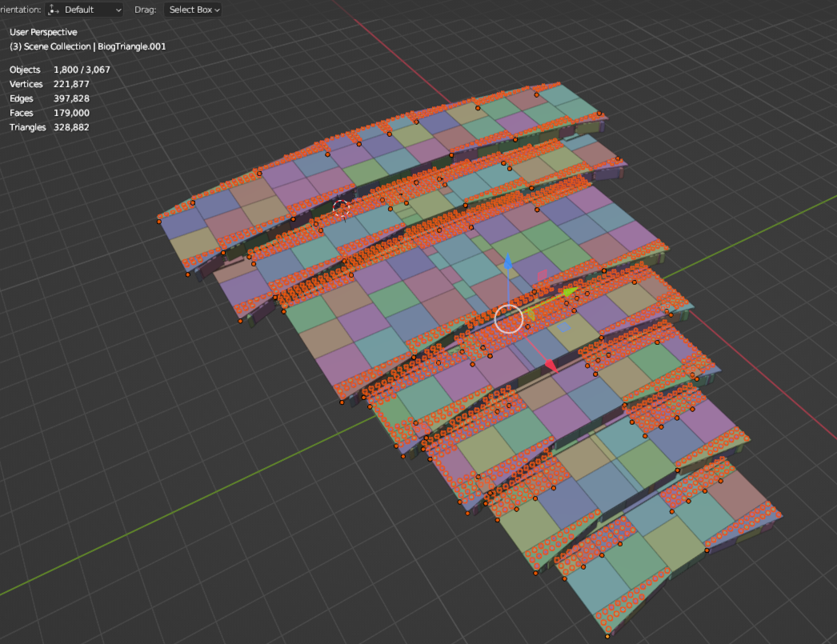Screen dimensions: 837x644
Task: Click the red X-axis gizmo arrow
Action: coord(551,366)
